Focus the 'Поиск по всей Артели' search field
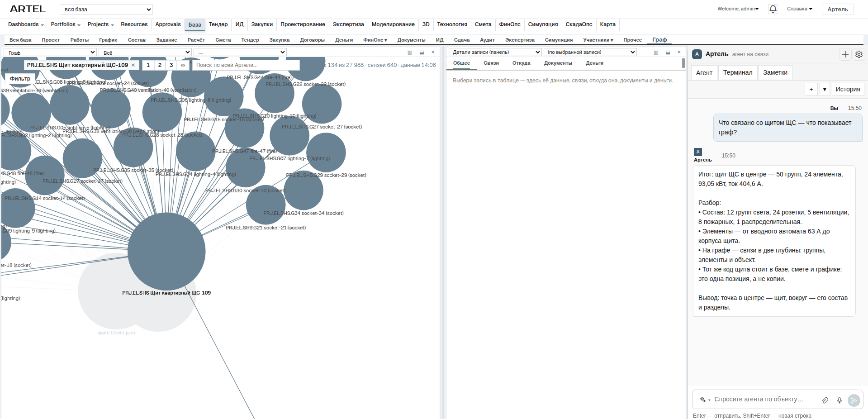868x419 pixels. [246, 65]
